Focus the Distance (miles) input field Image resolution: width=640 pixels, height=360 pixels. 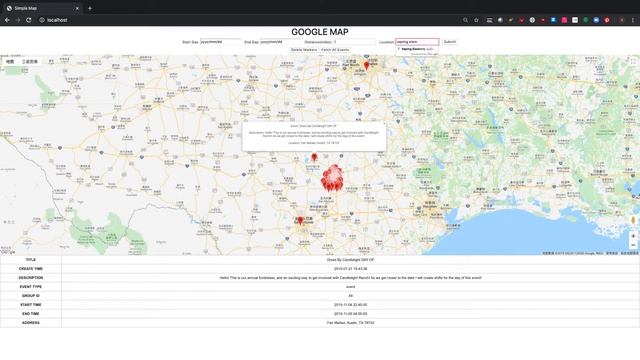tap(354, 42)
